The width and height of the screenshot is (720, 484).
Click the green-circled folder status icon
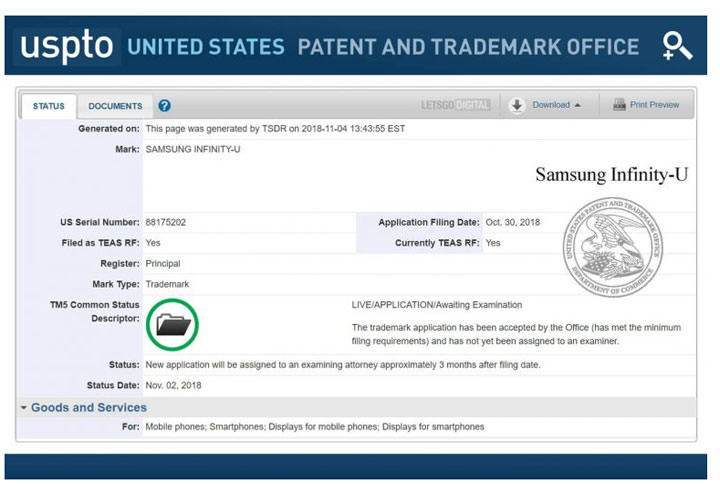(172, 323)
